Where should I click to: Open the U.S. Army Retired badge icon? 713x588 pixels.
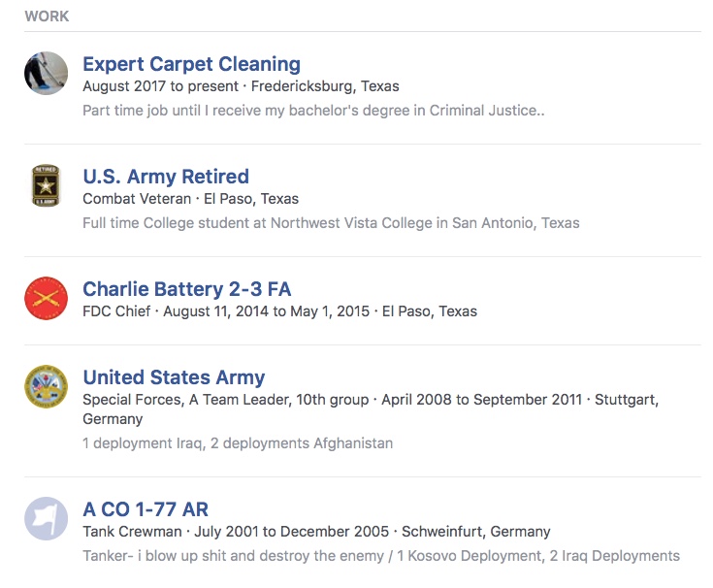point(46,185)
